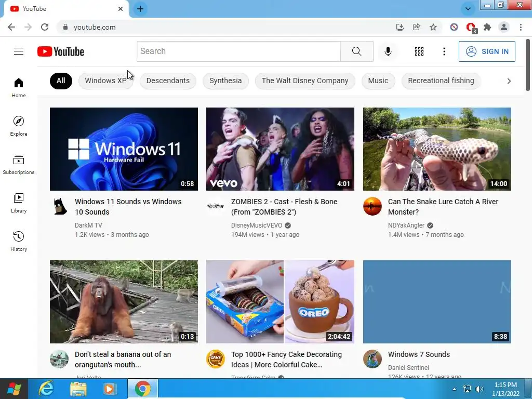Open the cake channel avatar icon

(x=216, y=359)
